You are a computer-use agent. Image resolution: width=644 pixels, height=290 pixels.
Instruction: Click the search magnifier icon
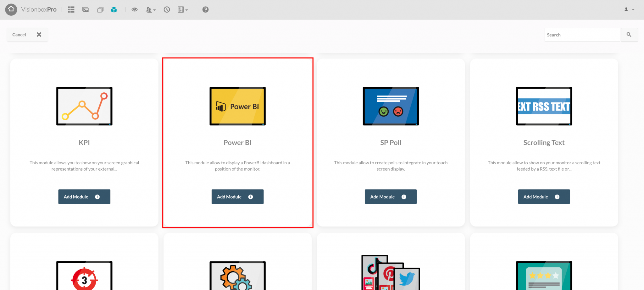pos(629,35)
